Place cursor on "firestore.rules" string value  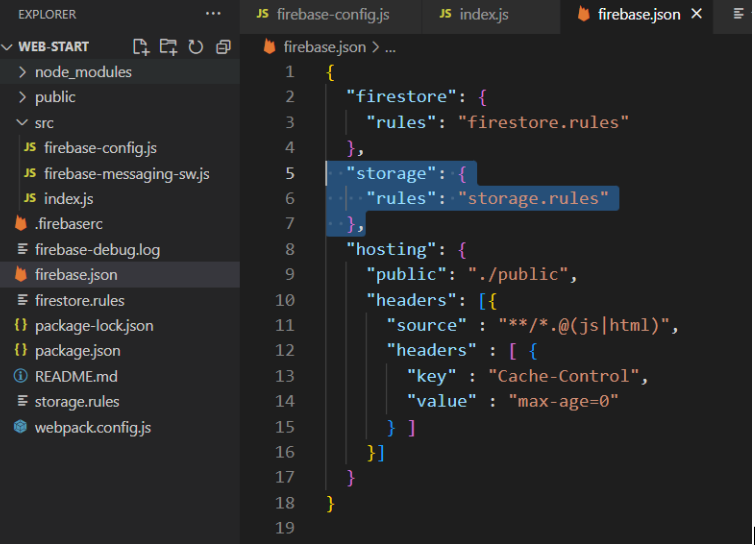tap(543, 122)
